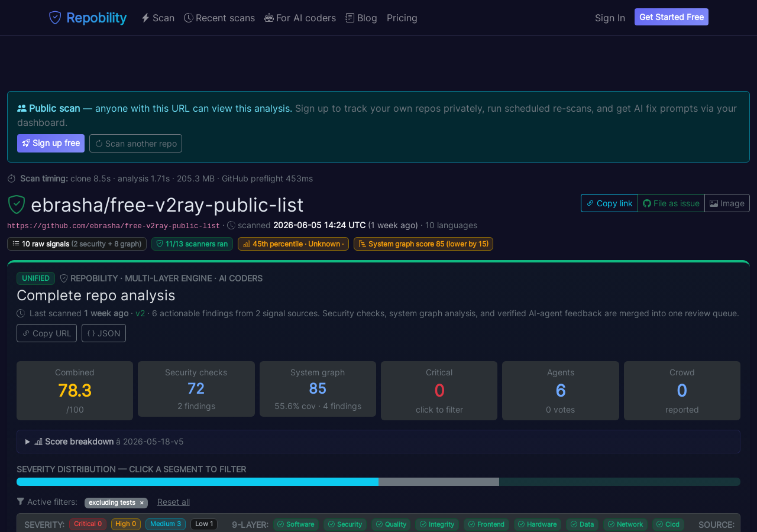Click the Crowd 0 reported card

(682, 391)
